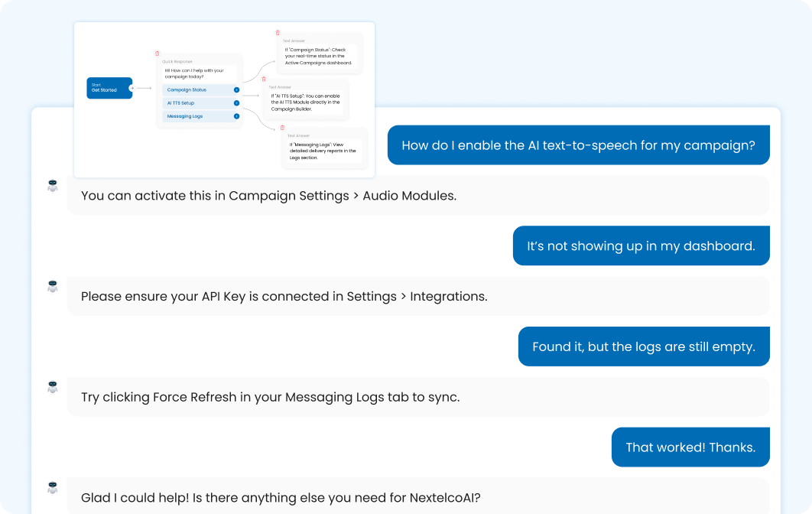812x514 pixels.
Task: Delete the Messaging Logs text answer via trash icon
Action: (x=282, y=127)
